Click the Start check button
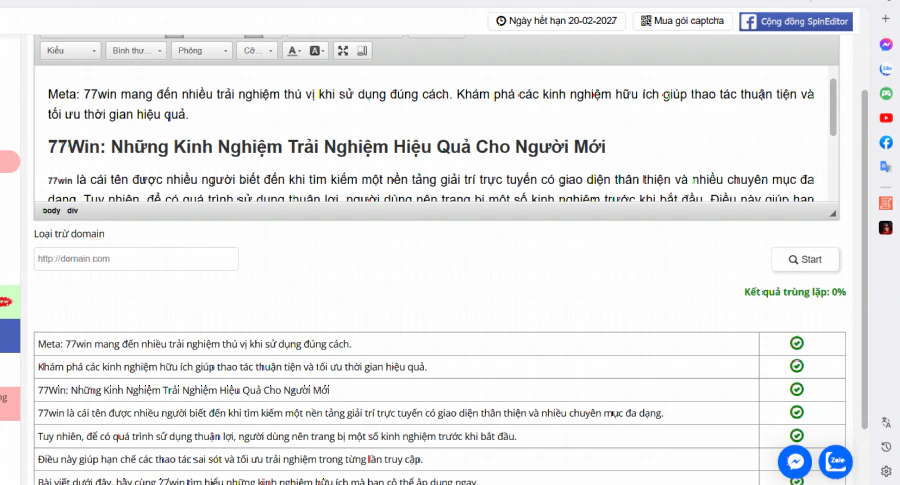 (805, 259)
